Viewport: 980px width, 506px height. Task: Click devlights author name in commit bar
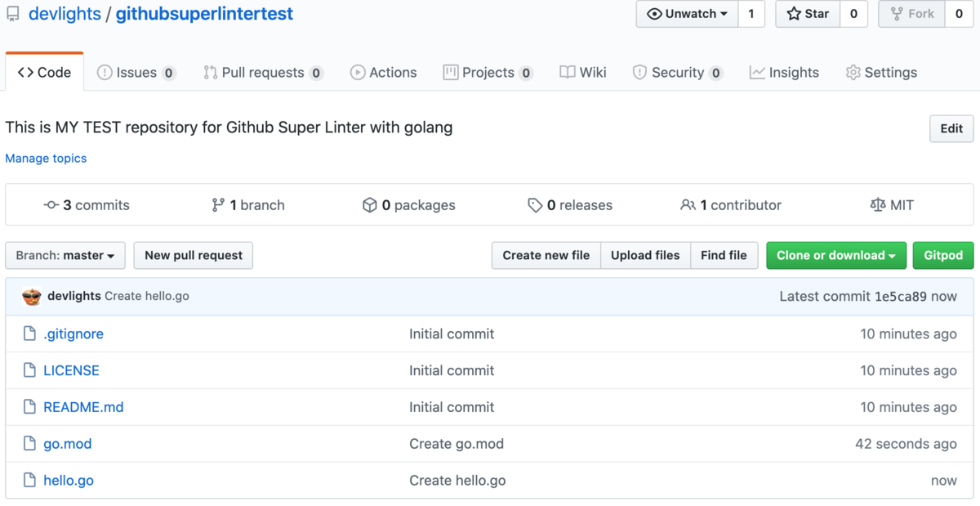pyautogui.click(x=74, y=296)
